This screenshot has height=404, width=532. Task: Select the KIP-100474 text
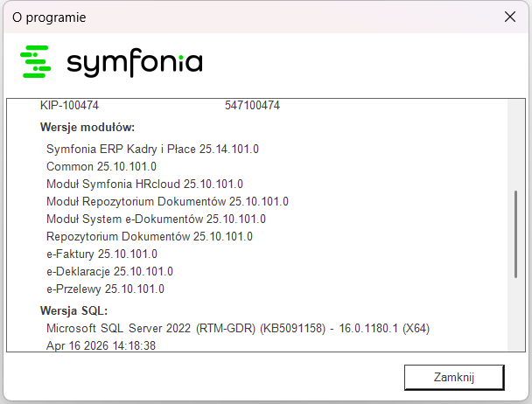point(69,105)
